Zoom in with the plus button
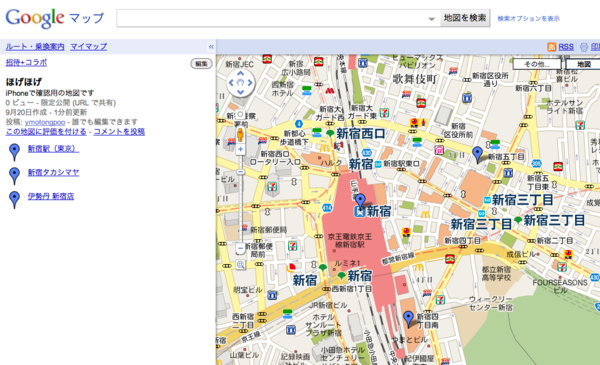600x365 pixels. click(240, 149)
